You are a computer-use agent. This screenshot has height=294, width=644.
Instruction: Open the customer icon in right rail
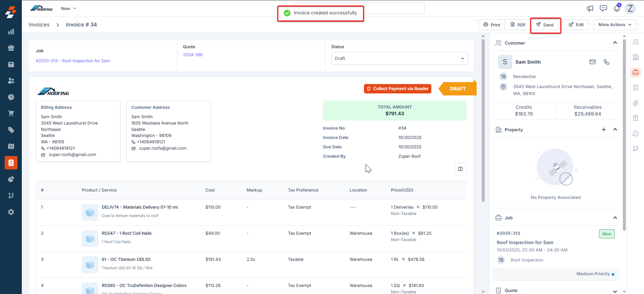636,42
